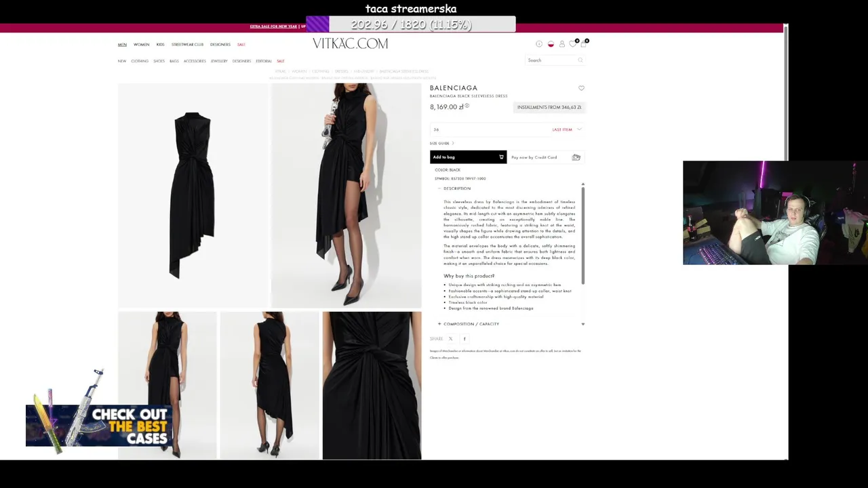Click 'Why buy this product?' heading

click(x=469, y=276)
